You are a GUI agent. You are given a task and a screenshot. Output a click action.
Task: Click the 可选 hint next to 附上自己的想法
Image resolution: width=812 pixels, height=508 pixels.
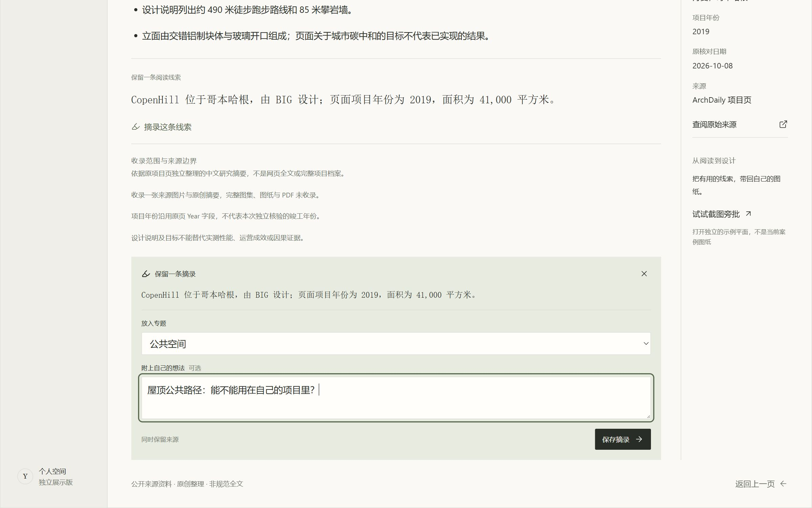point(195,368)
